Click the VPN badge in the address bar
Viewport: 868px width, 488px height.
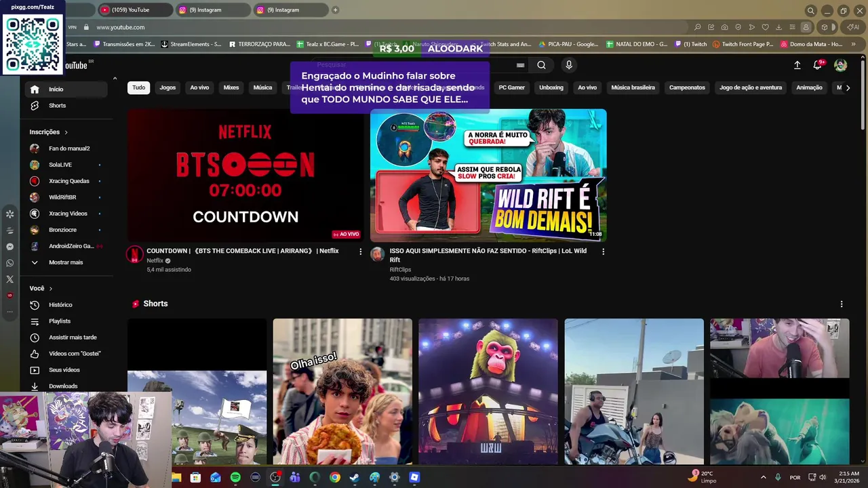click(x=72, y=27)
